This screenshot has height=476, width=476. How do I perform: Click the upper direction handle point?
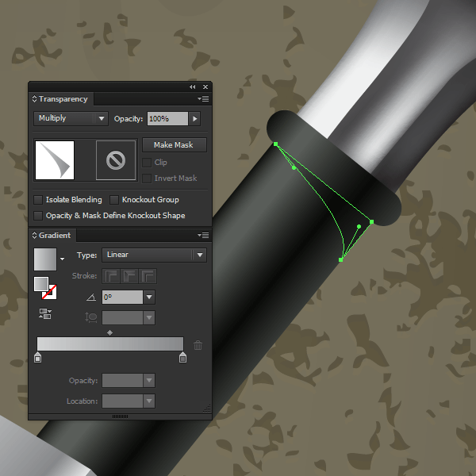tap(294, 167)
